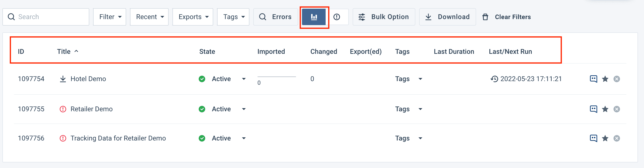Expand the Recent dropdown

click(x=149, y=17)
